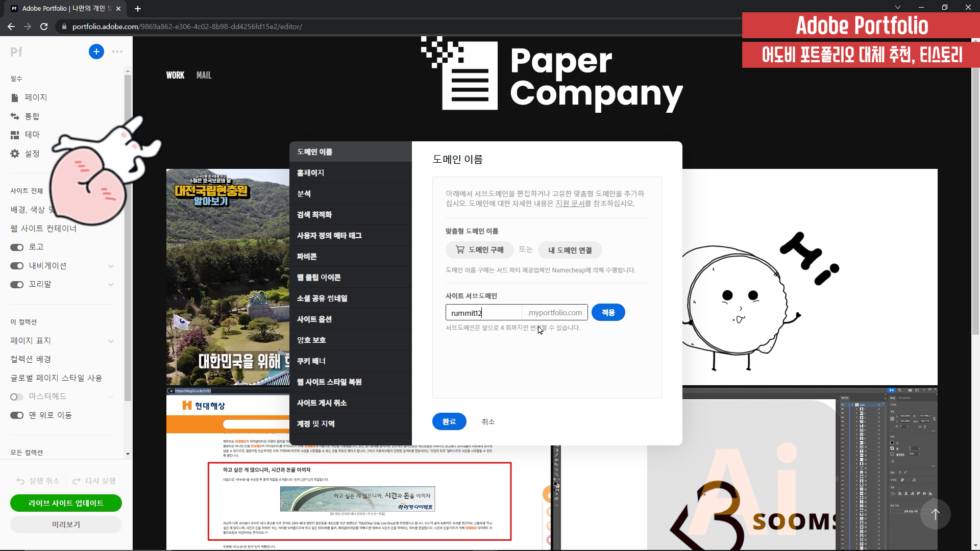The height and width of the screenshot is (551, 980).
Task: Open Integrations (통합) arrows icon
Action: 15,116
